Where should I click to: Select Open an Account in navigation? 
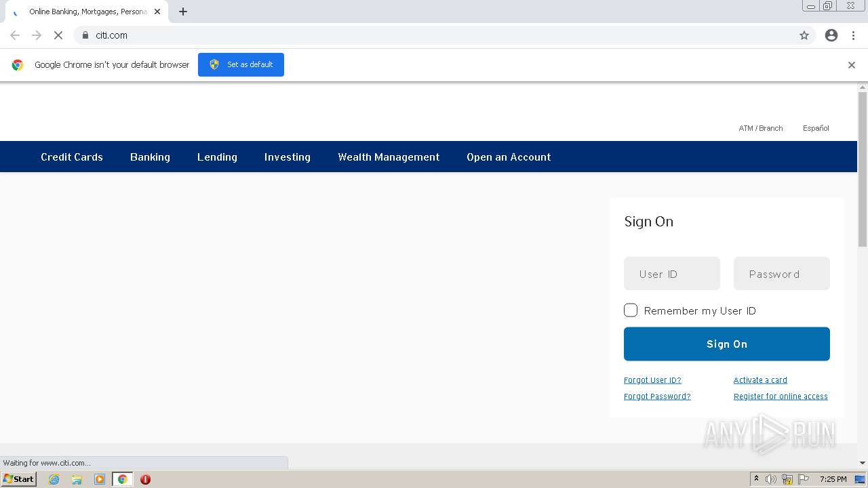pyautogui.click(x=509, y=157)
